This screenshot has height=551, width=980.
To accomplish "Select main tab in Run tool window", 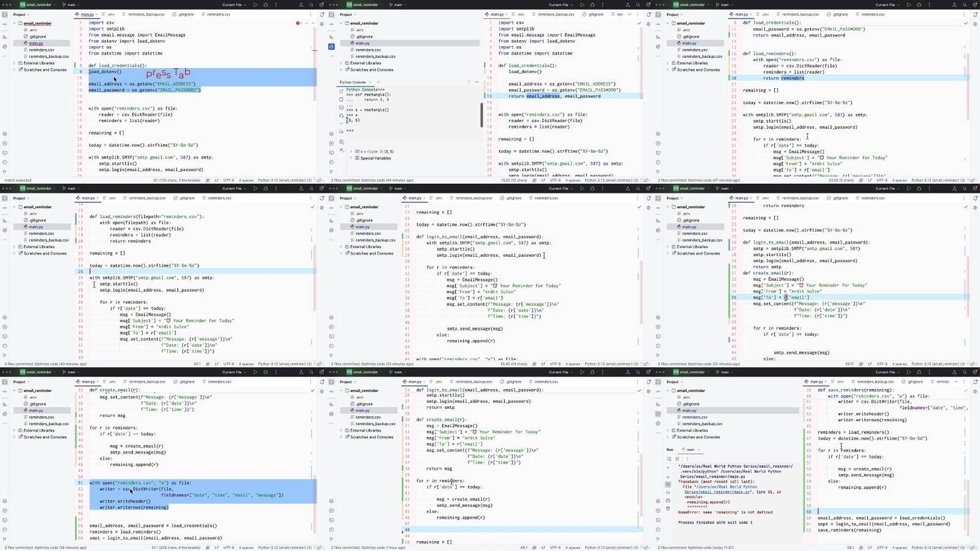I will [690, 449].
